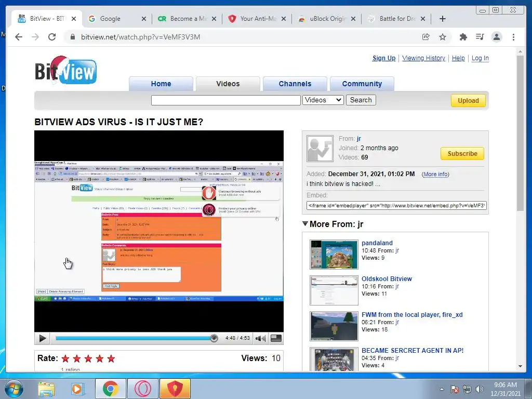Open the Extensions puzzle icon

[x=463, y=37]
